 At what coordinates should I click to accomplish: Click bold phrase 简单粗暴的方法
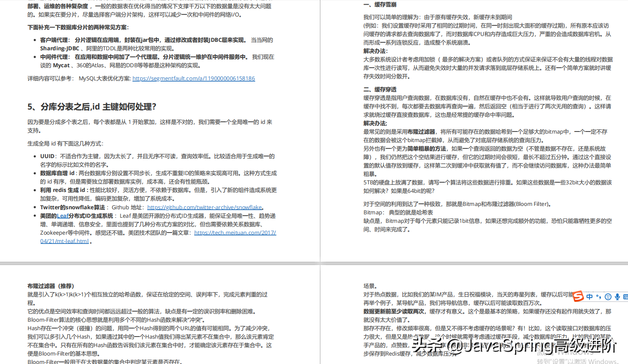point(427,148)
